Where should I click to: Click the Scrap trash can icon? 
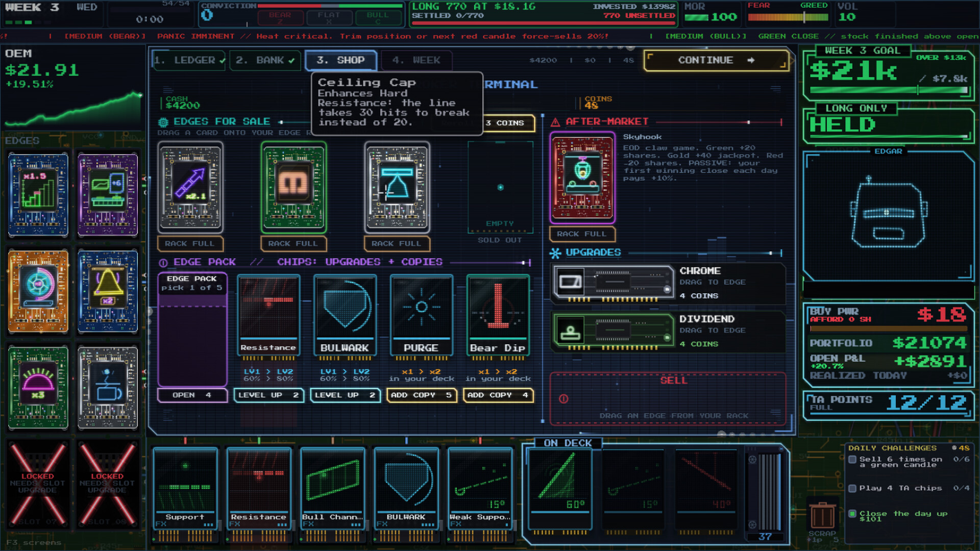[x=823, y=515]
